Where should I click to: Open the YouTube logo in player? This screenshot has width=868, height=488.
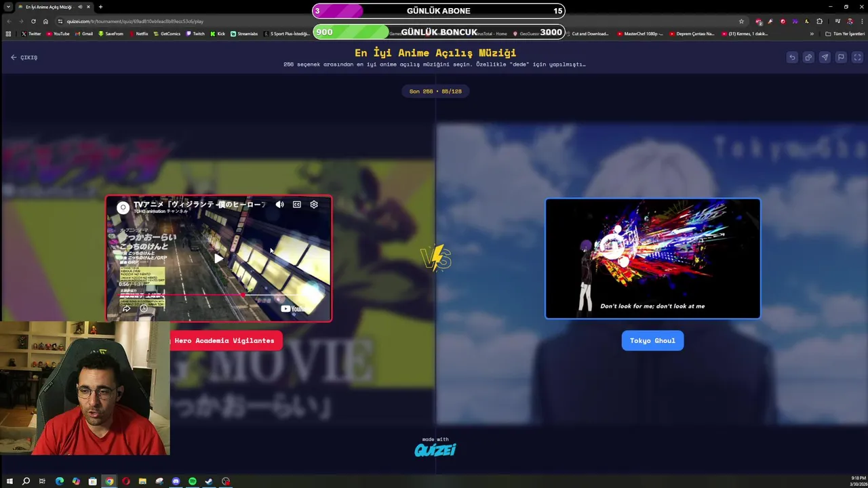[x=294, y=309]
